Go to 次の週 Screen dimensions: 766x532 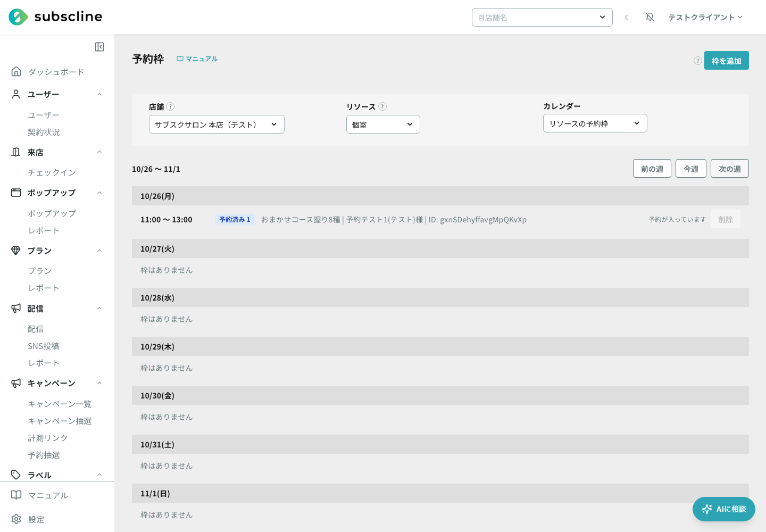click(730, 169)
